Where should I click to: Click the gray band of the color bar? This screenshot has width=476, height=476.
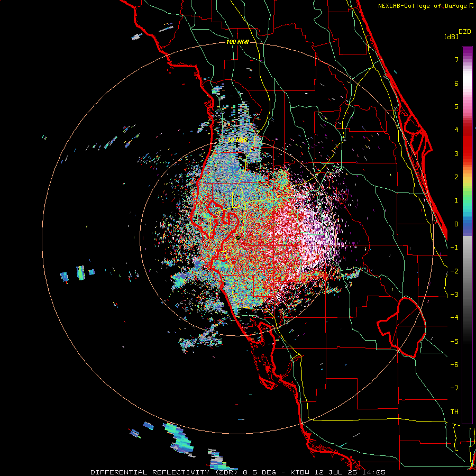[467, 264]
